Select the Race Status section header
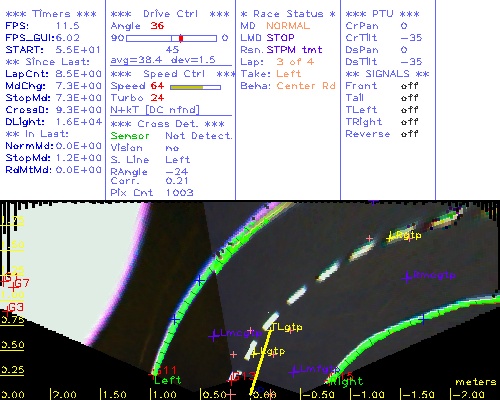The image size is (500, 400). 288,14
